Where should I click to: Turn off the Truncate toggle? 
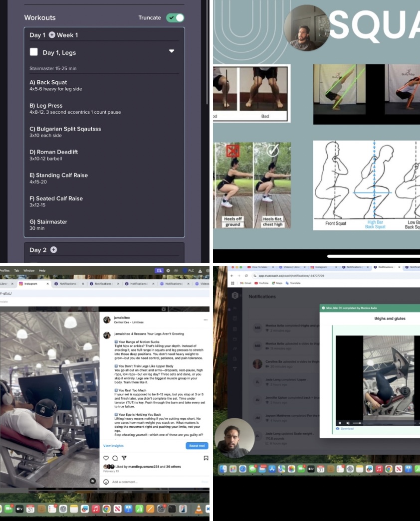[x=175, y=18]
